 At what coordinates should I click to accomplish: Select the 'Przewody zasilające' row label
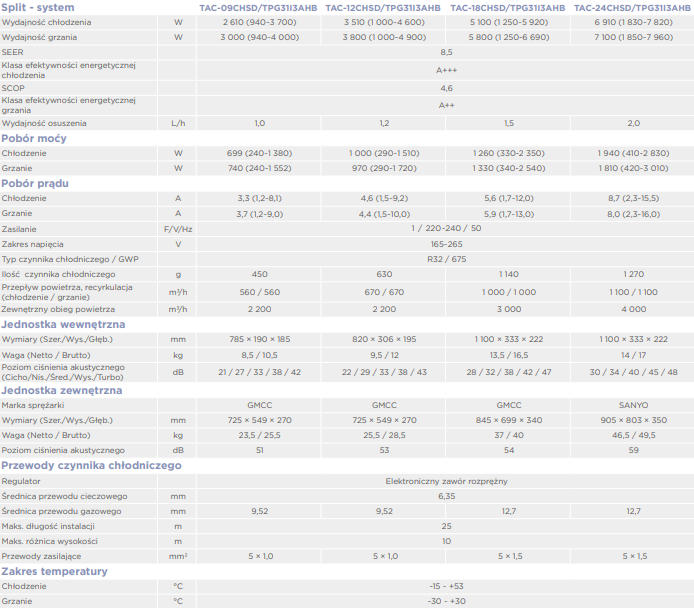coord(41,557)
